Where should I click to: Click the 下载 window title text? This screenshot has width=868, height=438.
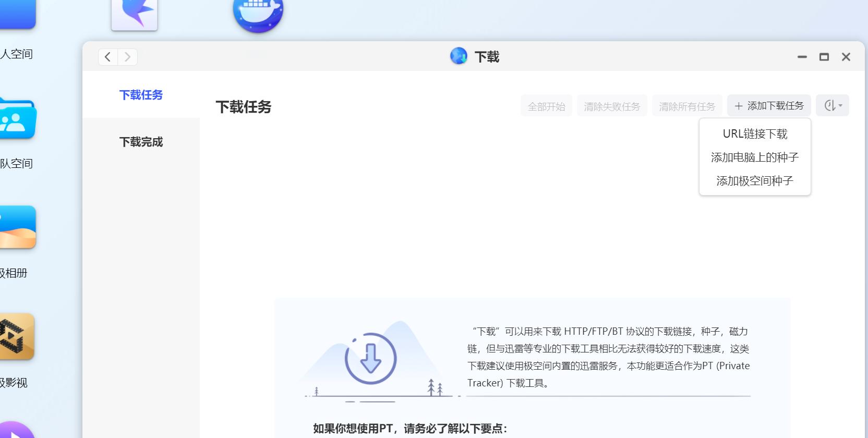487,57
